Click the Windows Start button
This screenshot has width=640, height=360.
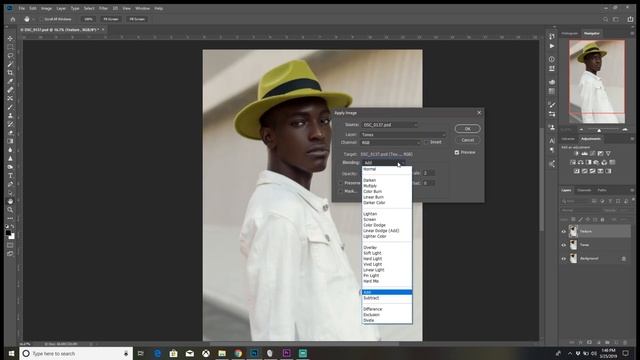(x=11, y=353)
